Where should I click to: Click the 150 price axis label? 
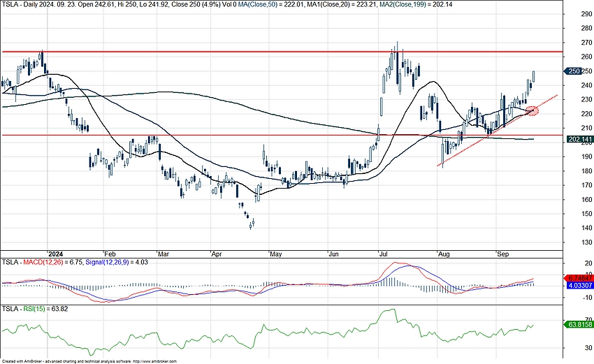point(586,214)
